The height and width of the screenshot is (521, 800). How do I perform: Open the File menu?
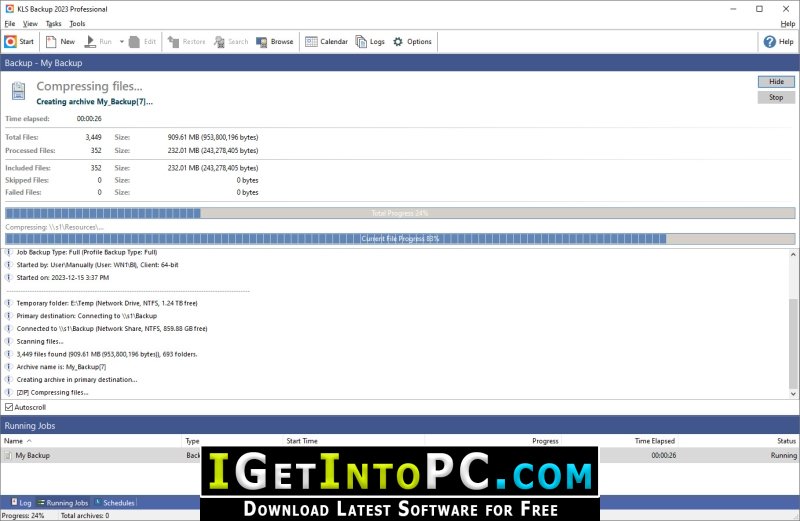click(x=10, y=23)
